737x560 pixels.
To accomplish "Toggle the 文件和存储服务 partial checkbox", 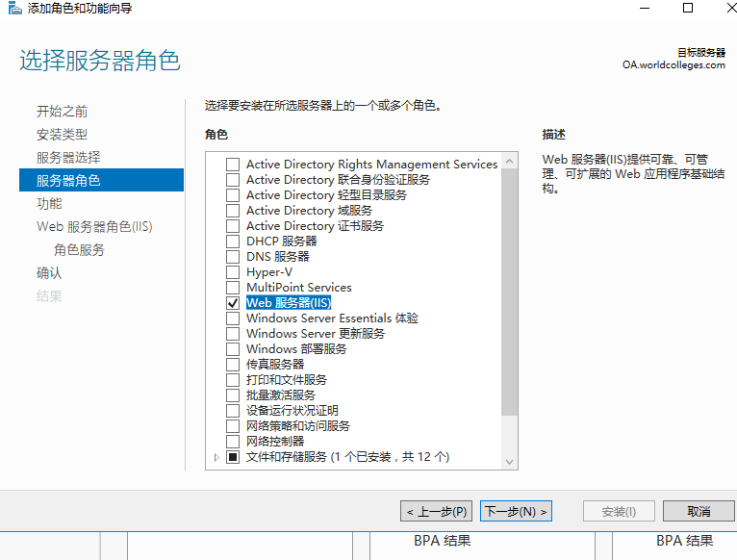I will tap(233, 456).
